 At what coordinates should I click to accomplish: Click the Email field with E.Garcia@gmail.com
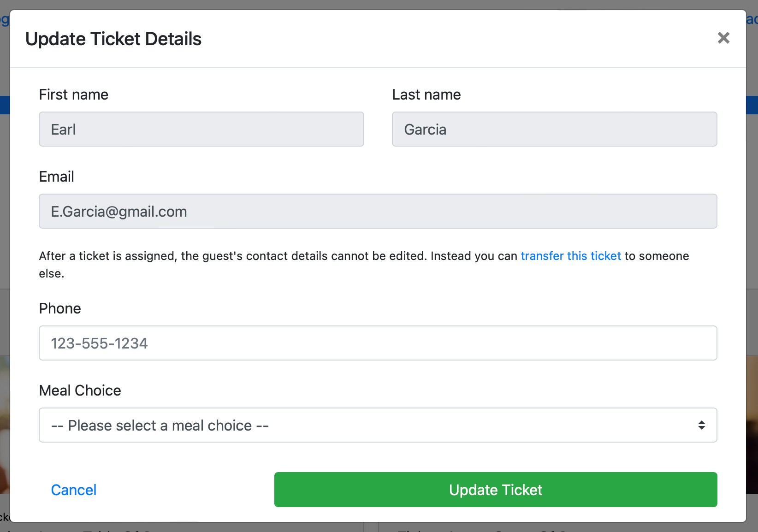click(x=378, y=211)
